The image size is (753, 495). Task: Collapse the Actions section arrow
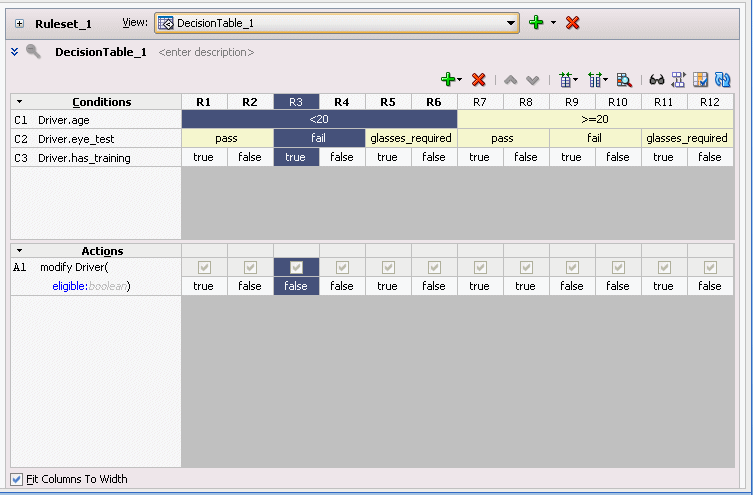[19, 251]
